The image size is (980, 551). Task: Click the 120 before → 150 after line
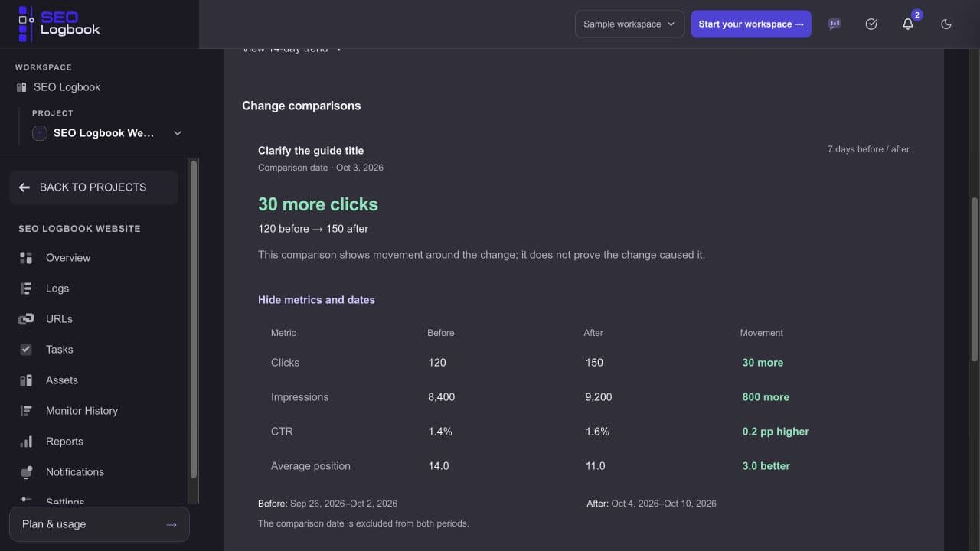pos(313,229)
